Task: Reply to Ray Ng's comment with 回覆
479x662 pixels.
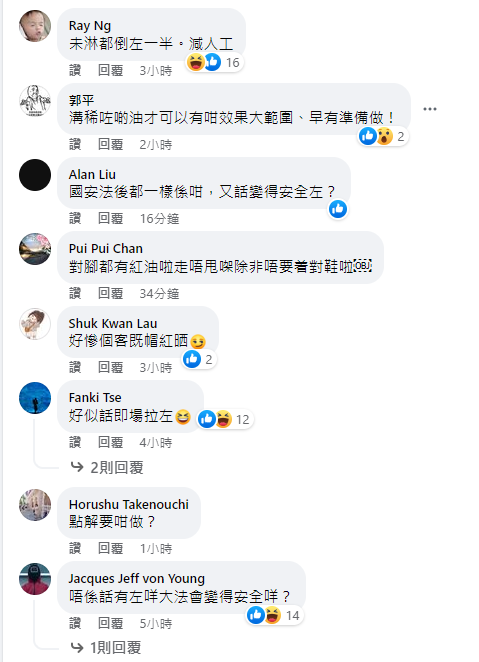Action: (x=111, y=70)
